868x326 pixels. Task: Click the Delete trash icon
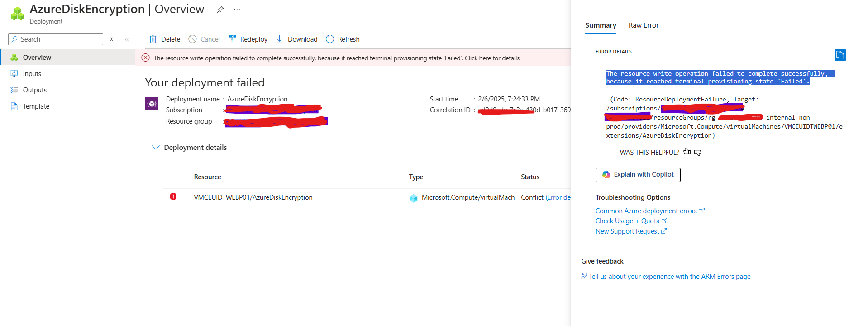[x=153, y=39]
